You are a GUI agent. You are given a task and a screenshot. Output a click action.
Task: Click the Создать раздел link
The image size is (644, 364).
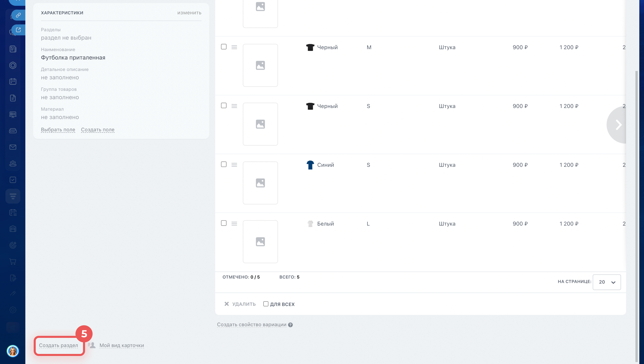coord(59,345)
